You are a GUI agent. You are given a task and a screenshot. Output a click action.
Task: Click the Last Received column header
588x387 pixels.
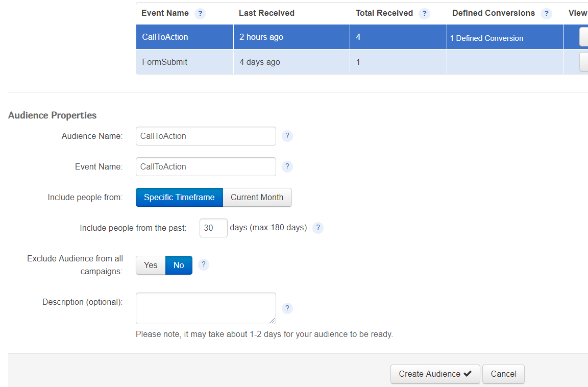click(266, 13)
